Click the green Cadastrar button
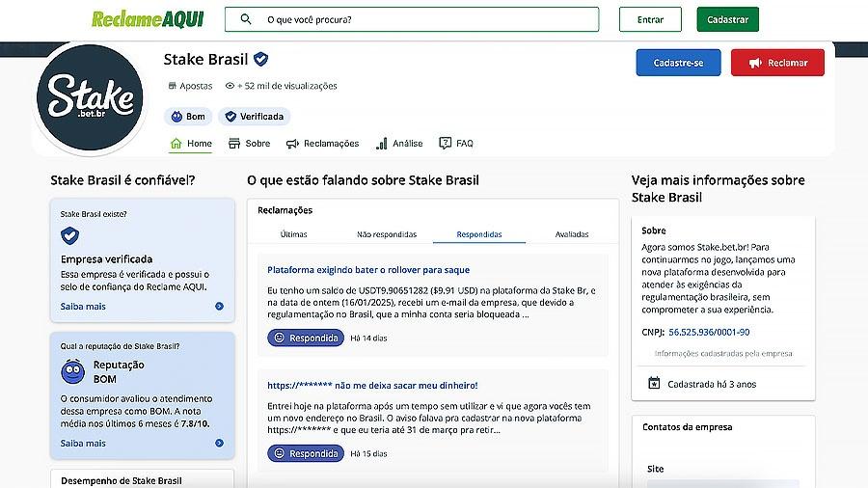The image size is (868, 488). pyautogui.click(x=727, y=19)
